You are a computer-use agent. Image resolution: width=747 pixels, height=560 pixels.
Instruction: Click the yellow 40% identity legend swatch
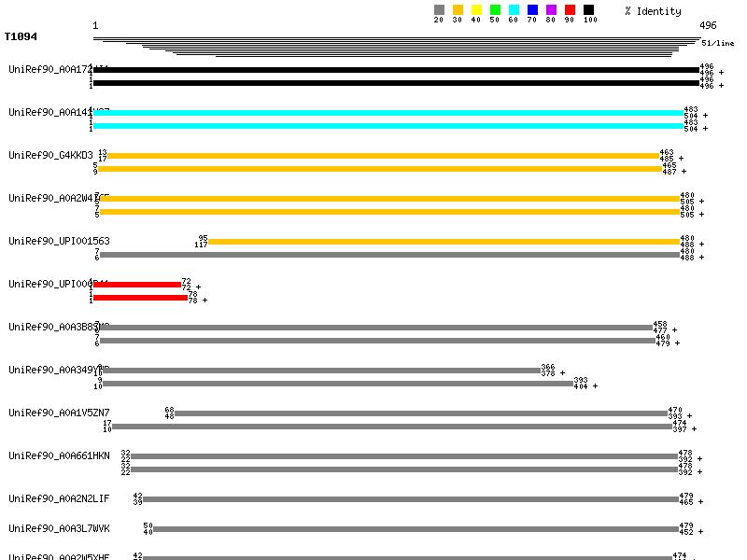476,10
